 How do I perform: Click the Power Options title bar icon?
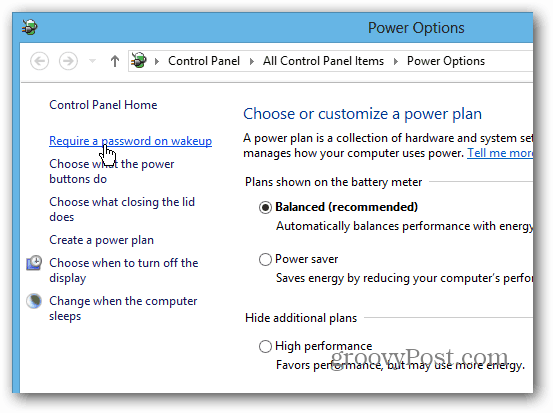click(30, 27)
